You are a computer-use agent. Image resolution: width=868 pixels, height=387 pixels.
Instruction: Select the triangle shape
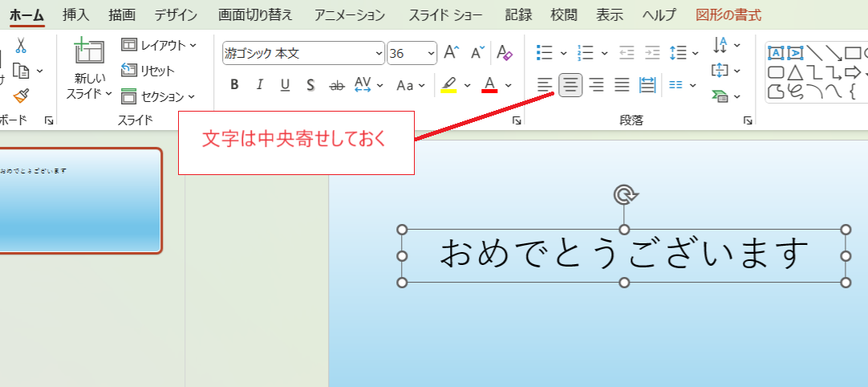[795, 72]
